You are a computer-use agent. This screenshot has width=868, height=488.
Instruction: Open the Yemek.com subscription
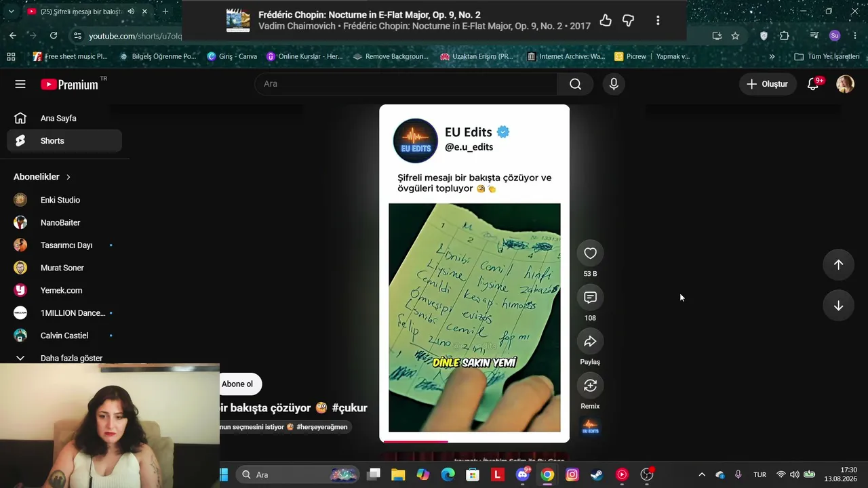pos(64,291)
